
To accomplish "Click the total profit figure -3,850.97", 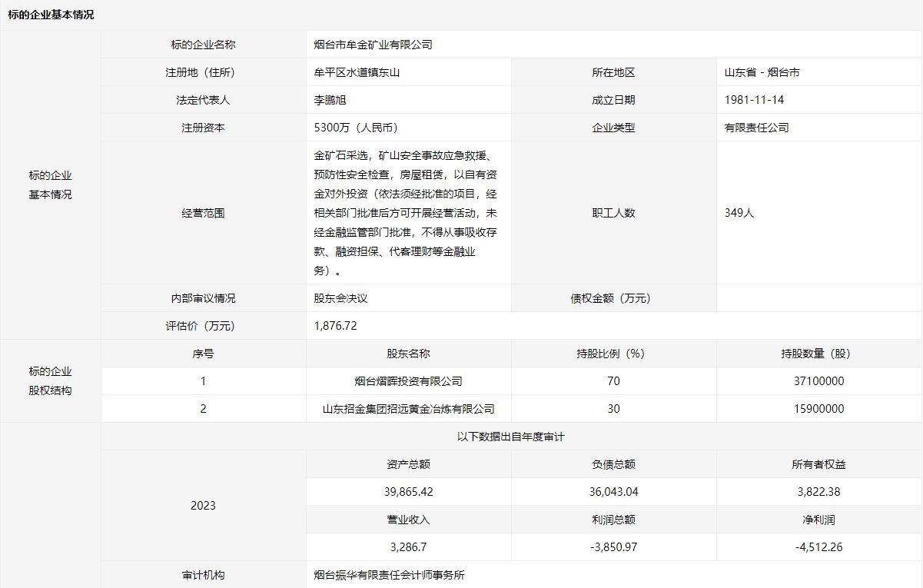I will pyautogui.click(x=613, y=547).
